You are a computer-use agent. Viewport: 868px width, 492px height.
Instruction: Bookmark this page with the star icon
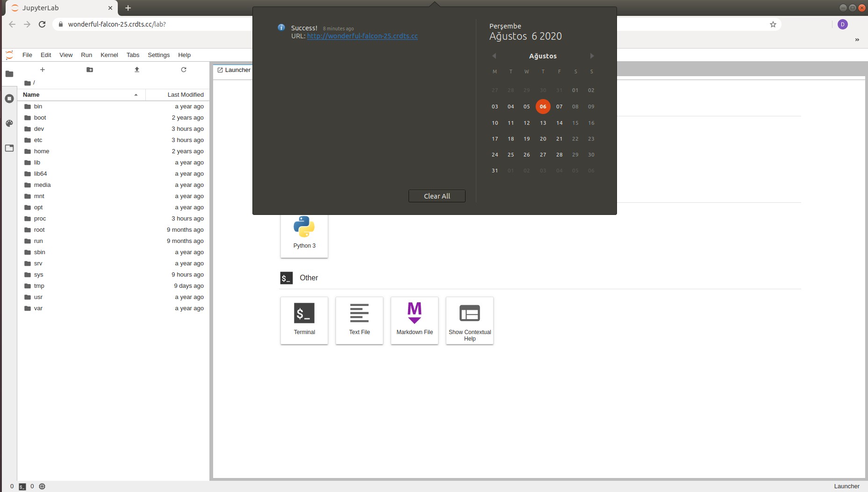773,24
